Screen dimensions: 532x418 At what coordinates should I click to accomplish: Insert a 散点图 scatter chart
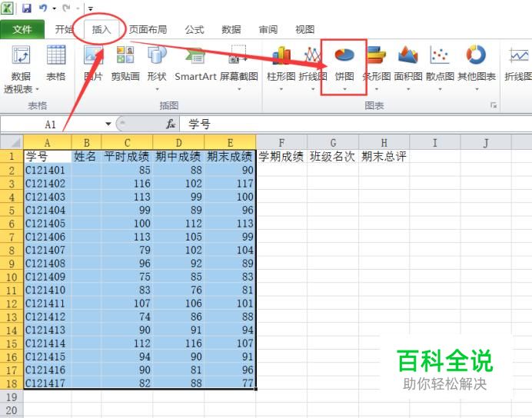coord(440,68)
